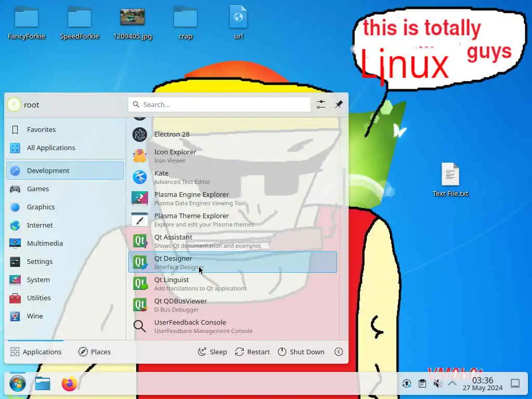Open the clipboard tray icon

click(x=422, y=384)
